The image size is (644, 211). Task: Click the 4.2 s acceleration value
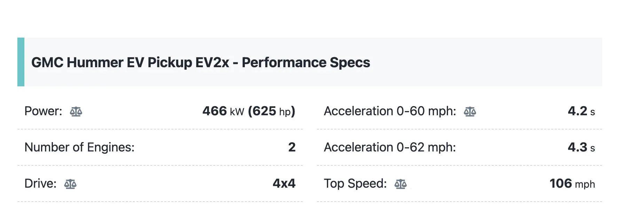[x=581, y=111]
